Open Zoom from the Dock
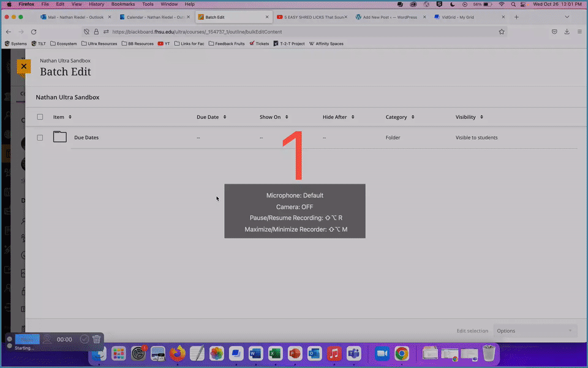The height and width of the screenshot is (368, 588). coord(382,353)
